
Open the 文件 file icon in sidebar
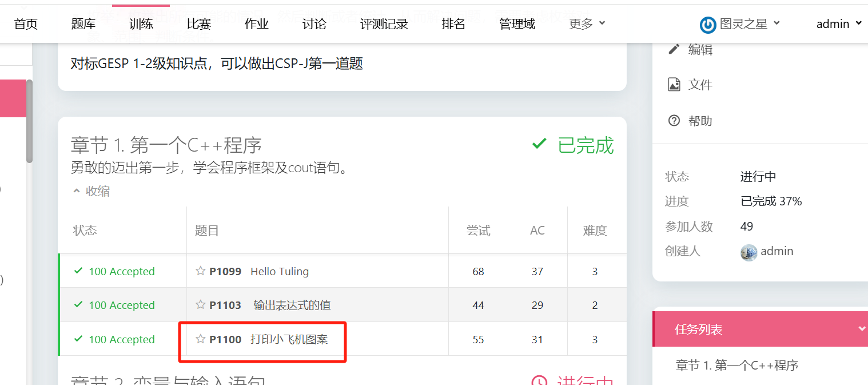point(674,85)
